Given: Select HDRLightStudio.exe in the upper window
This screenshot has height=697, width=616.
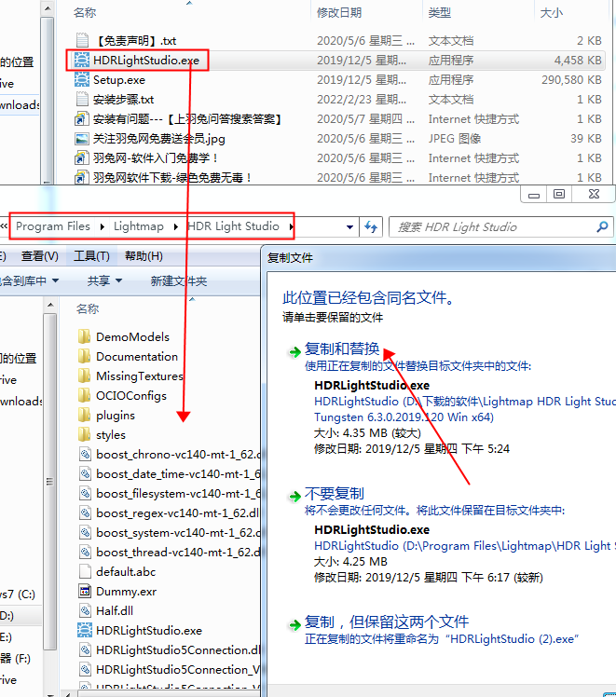Looking at the screenshot, I should (x=145, y=60).
